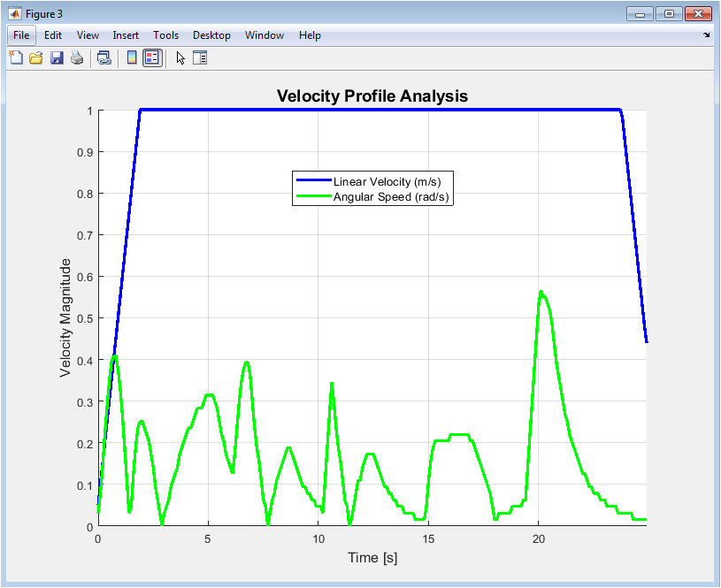721x588 pixels.
Task: Expand the Tools menu
Action: tap(165, 35)
